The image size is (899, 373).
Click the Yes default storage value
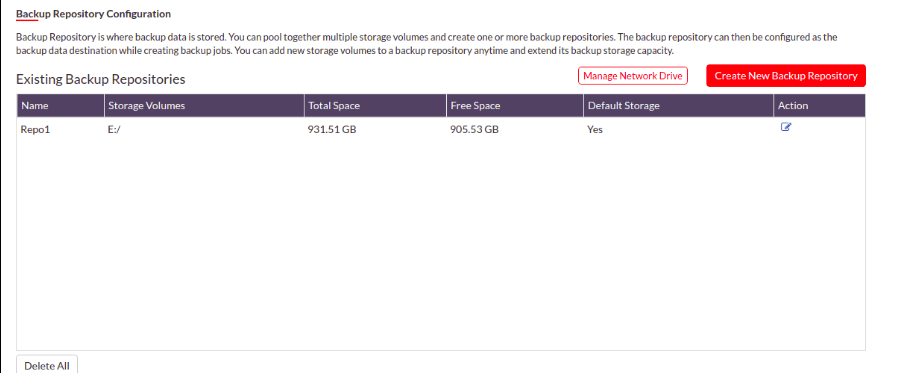tap(595, 129)
